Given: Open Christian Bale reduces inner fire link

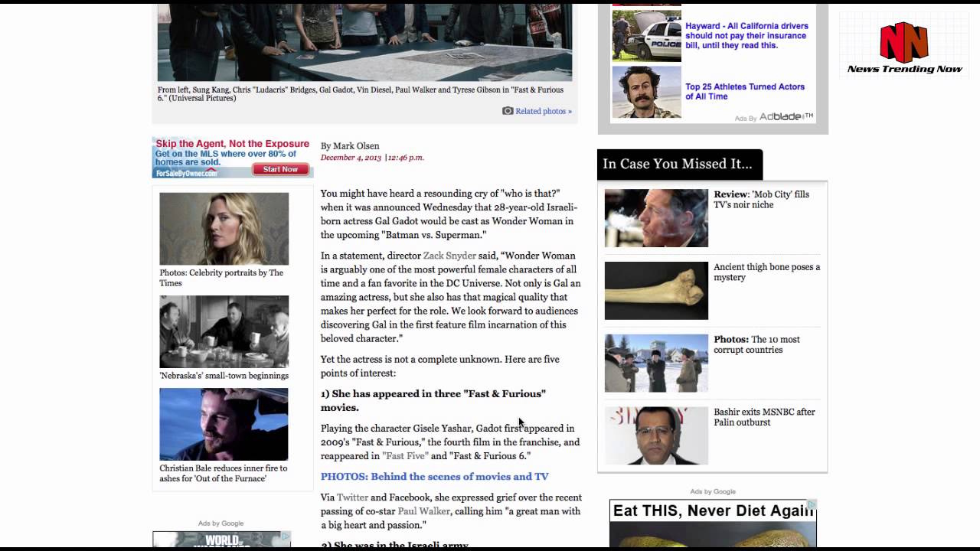Looking at the screenshot, I should tap(224, 473).
